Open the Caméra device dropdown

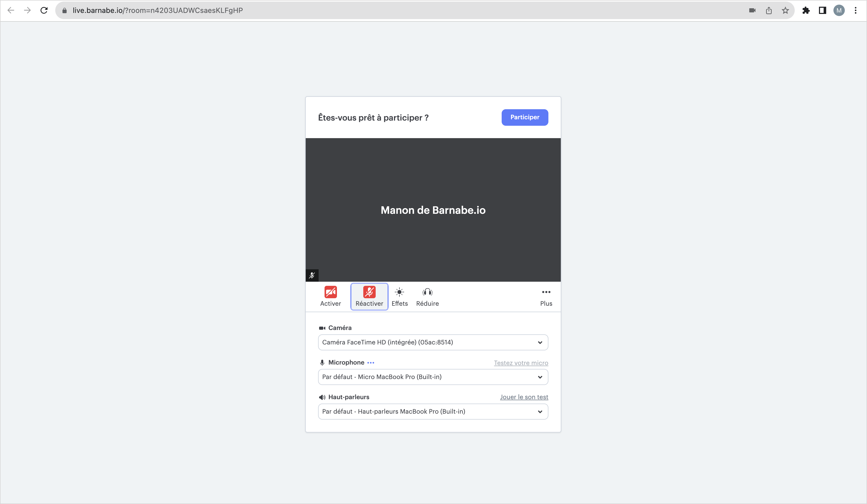[x=433, y=342]
